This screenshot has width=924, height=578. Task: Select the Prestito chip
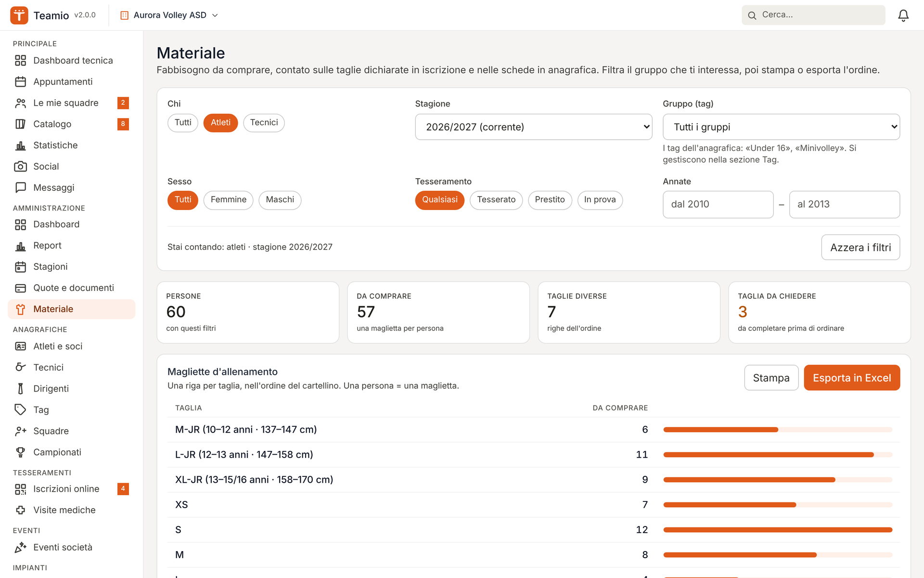tap(550, 200)
